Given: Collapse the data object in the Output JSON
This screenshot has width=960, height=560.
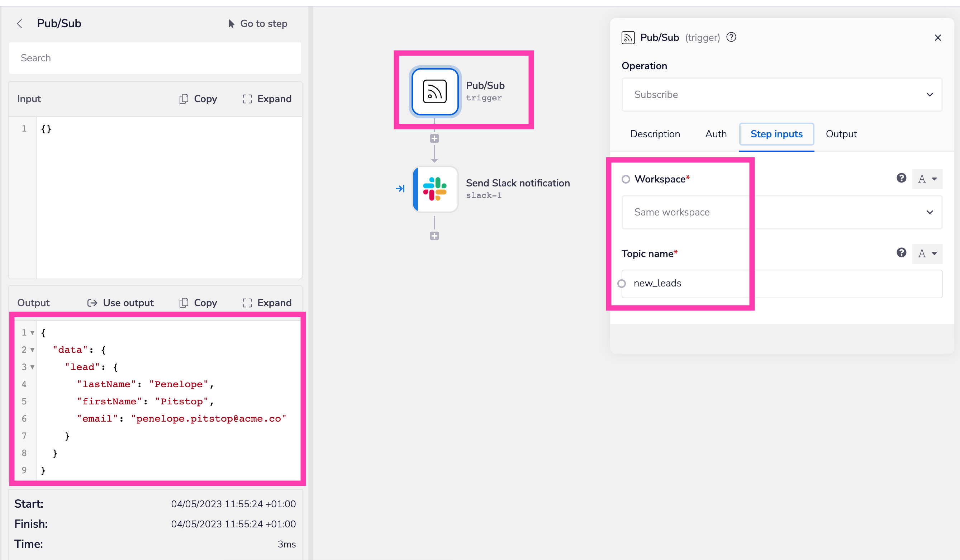Looking at the screenshot, I should tap(32, 350).
